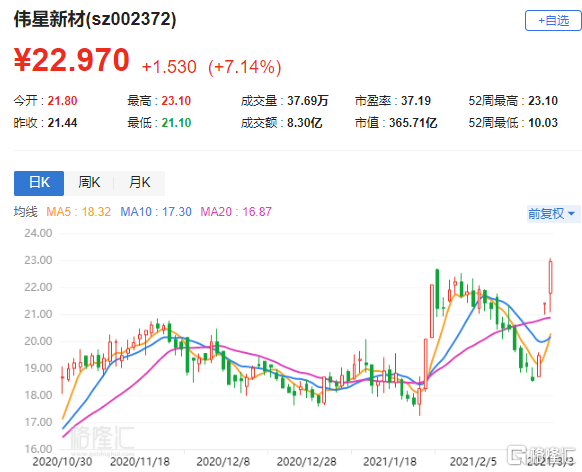Viewport: 582px width, 472px height.
Task: Click the 17.00 y-axis price label
Action: pos(38,422)
